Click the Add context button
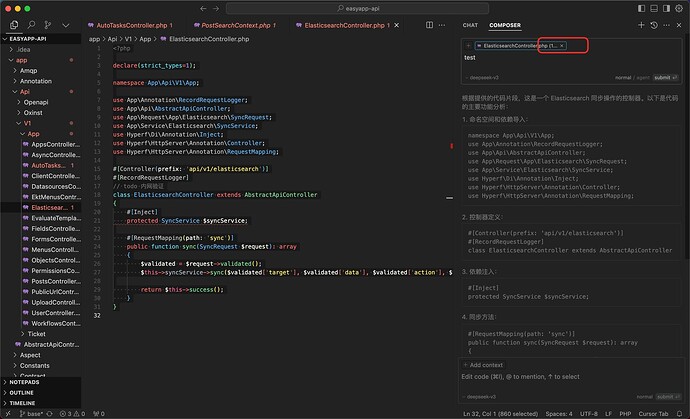Image resolution: width=690 pixels, height=419 pixels. pos(483,365)
